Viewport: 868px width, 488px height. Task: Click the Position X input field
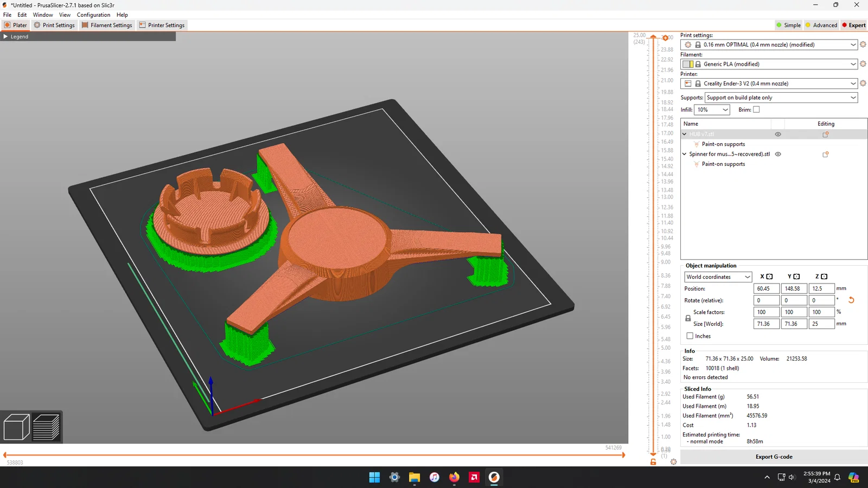point(766,289)
